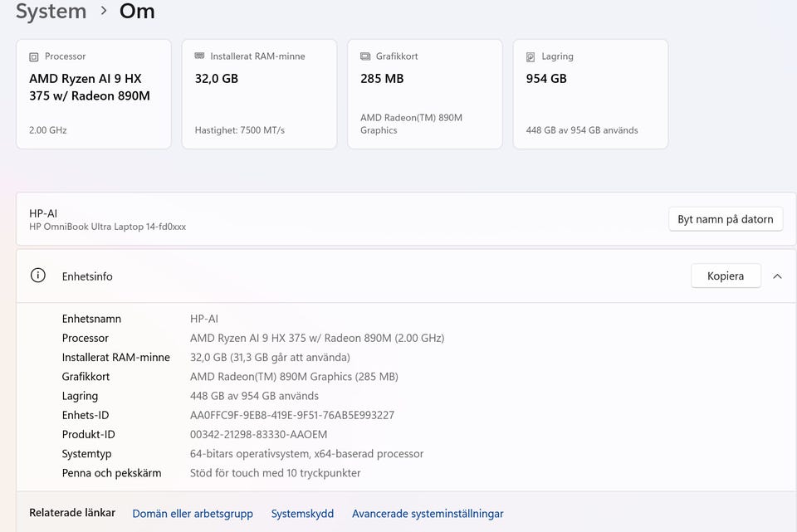
Task: Click the Processor card chip icon
Action: [x=33, y=57]
